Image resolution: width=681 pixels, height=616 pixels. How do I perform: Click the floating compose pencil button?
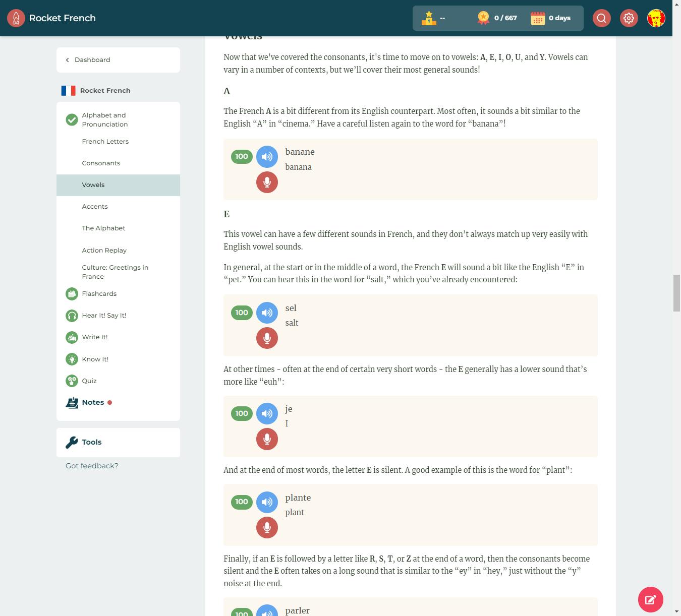pos(650,599)
